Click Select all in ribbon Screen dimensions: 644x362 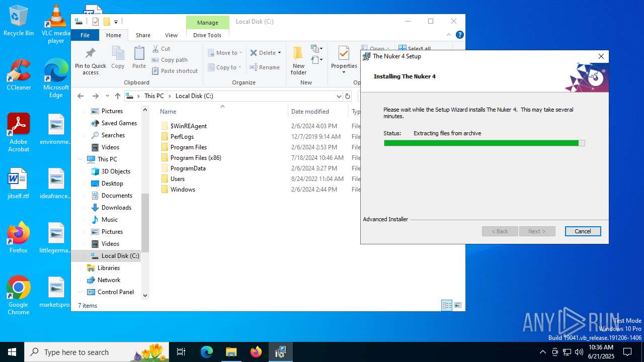(416, 49)
